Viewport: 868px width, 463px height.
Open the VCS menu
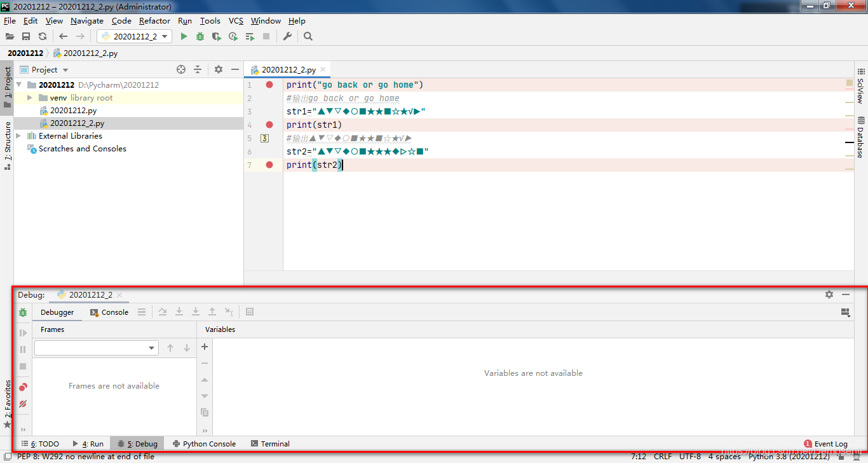[236, 21]
